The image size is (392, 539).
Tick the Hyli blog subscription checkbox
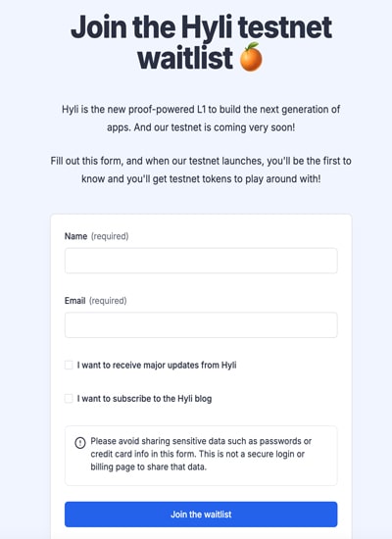tap(69, 399)
